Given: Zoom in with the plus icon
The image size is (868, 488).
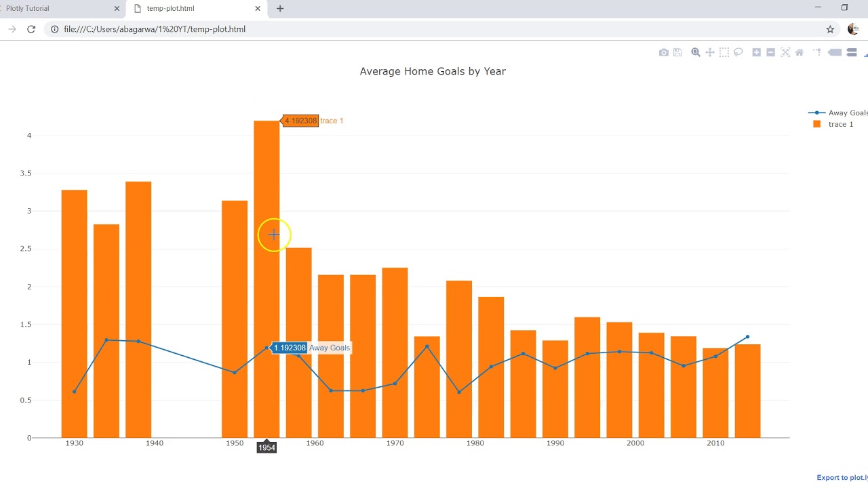Looking at the screenshot, I should [757, 53].
